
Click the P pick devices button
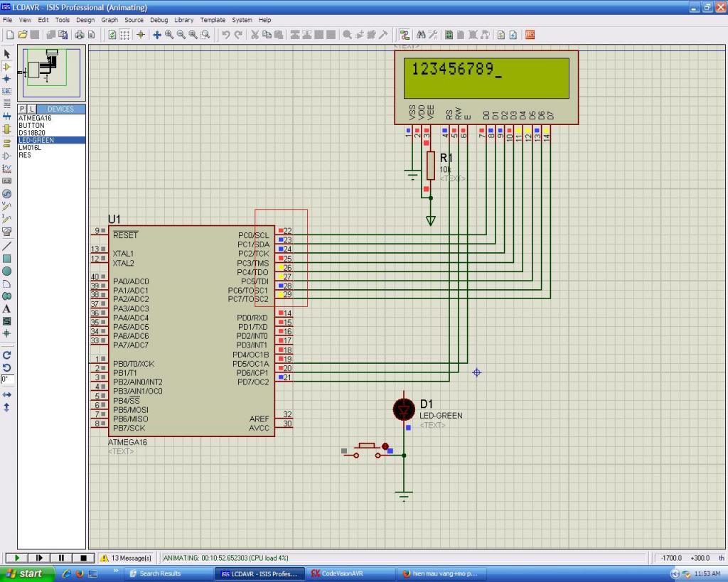[23, 109]
